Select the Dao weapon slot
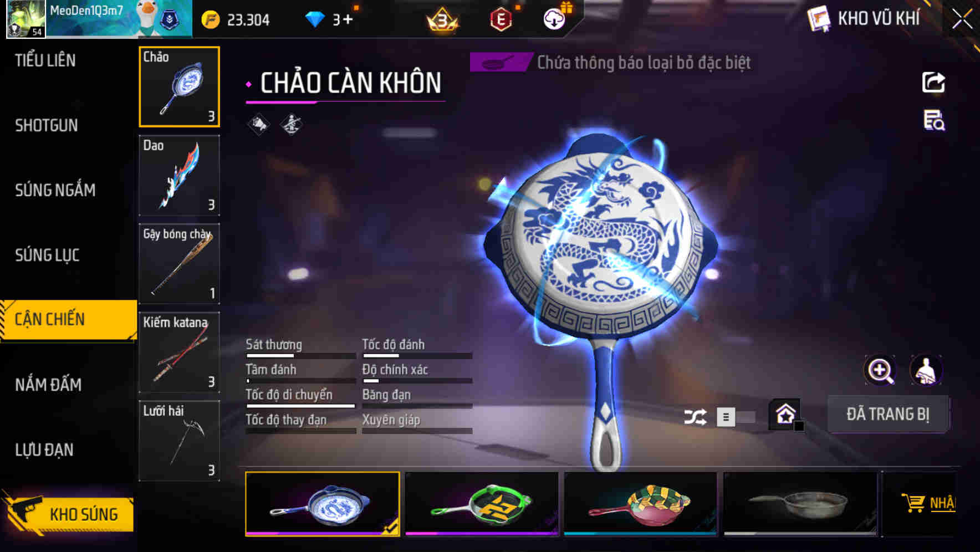 [x=179, y=175]
